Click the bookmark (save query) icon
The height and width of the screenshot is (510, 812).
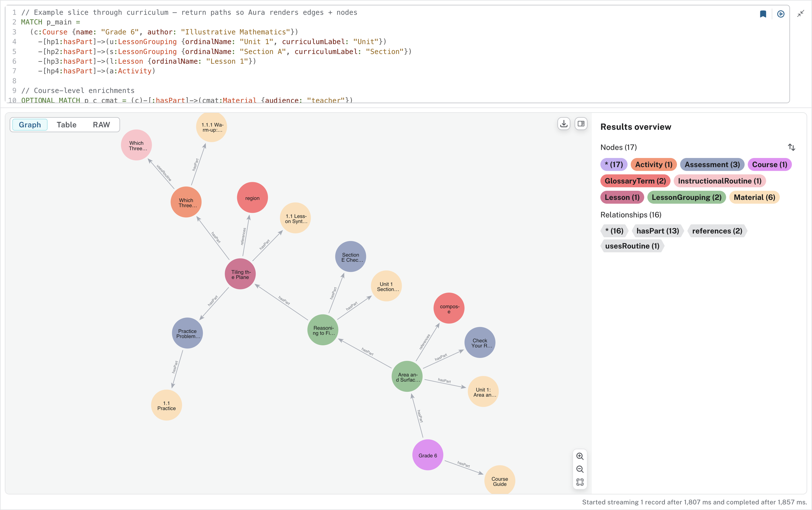(763, 14)
